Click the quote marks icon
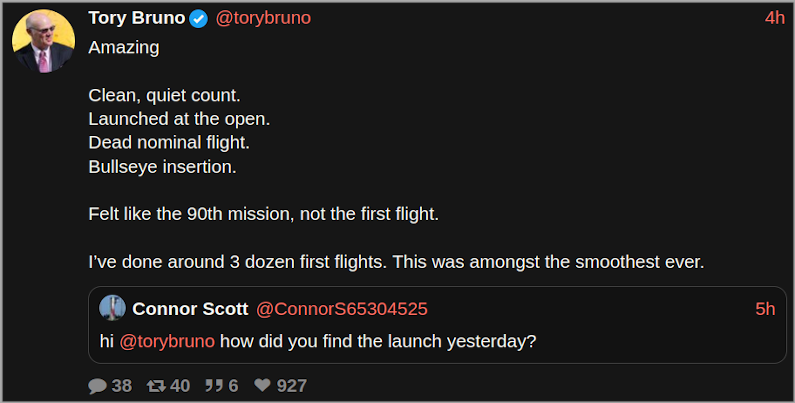 click(214, 385)
